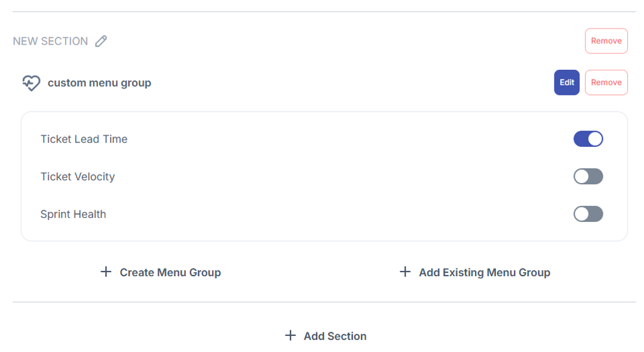Click the Ticket Lead Time label

pyautogui.click(x=84, y=139)
